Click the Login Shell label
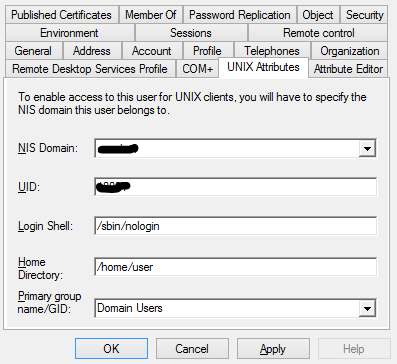This screenshot has width=397, height=364. 45,226
